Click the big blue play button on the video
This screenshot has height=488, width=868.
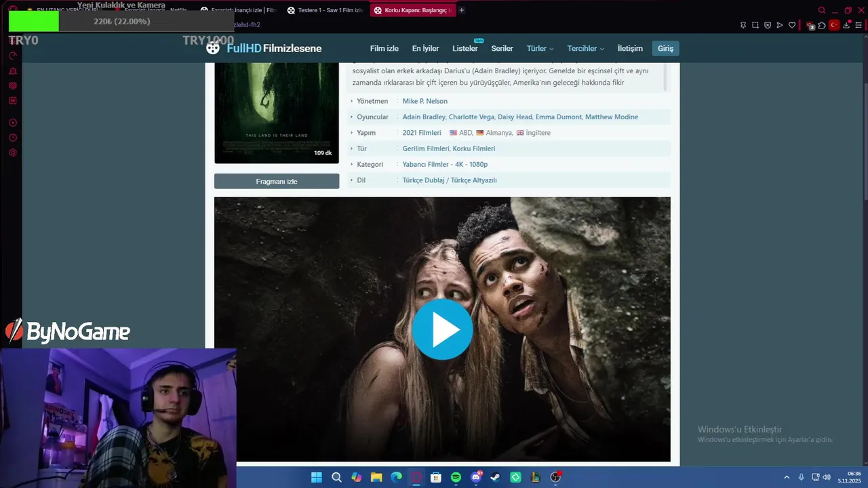[x=442, y=329]
